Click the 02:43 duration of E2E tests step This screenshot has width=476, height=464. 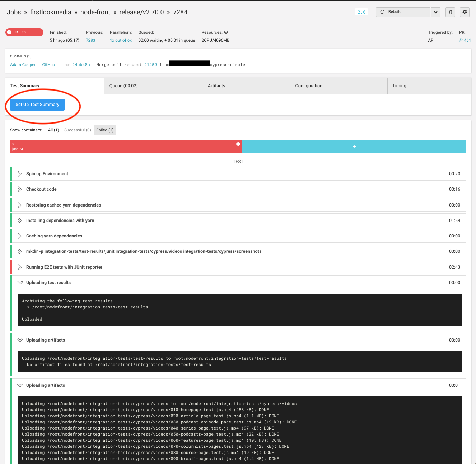(x=454, y=267)
